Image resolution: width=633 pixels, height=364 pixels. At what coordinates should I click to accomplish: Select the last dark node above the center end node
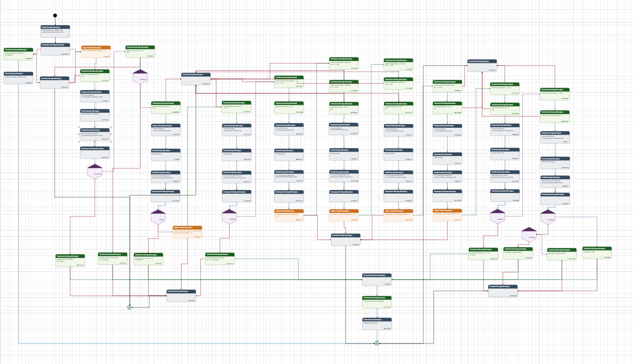(x=377, y=324)
